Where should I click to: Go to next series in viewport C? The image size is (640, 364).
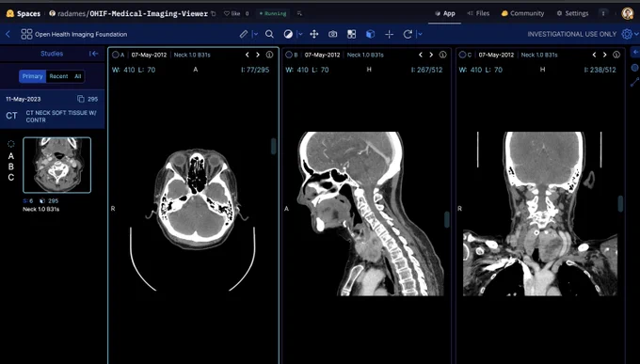(x=604, y=55)
